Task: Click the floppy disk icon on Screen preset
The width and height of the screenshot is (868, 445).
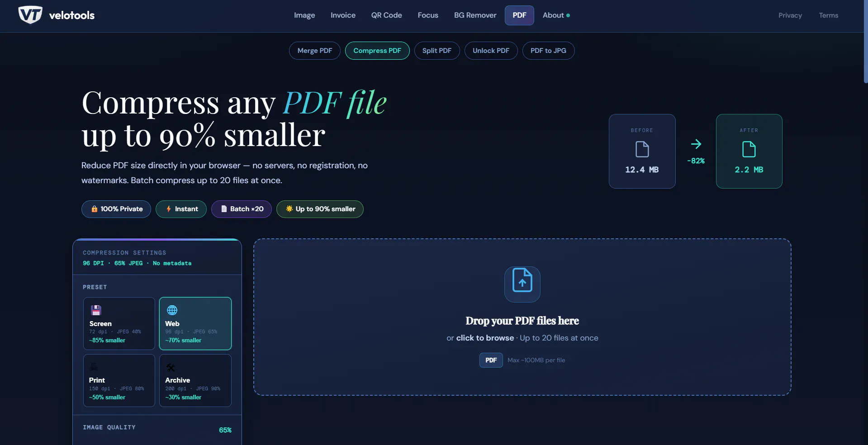Action: (96, 310)
